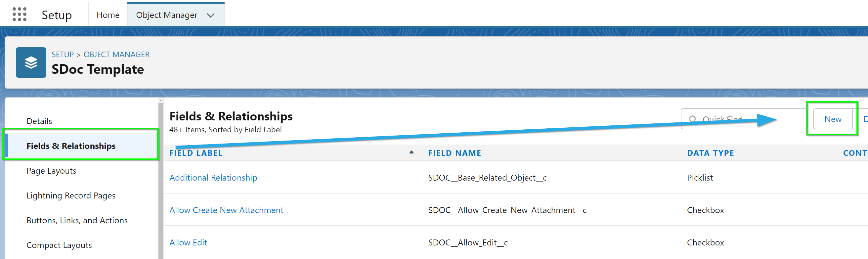Sort by the Data Type column header
Viewport: 868px width, 259px height.
click(x=710, y=153)
